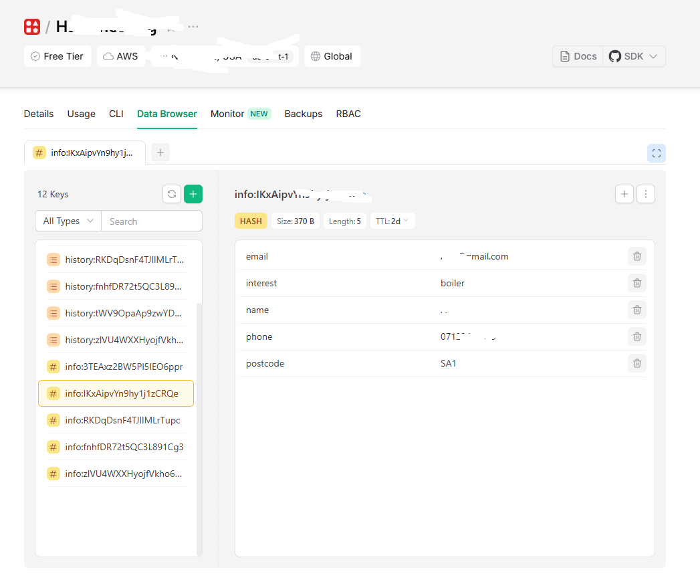Screen dimensions: 700x588
Task: Select key info:fnhfDR72t5QC3L891Cg3
Action: (116, 448)
